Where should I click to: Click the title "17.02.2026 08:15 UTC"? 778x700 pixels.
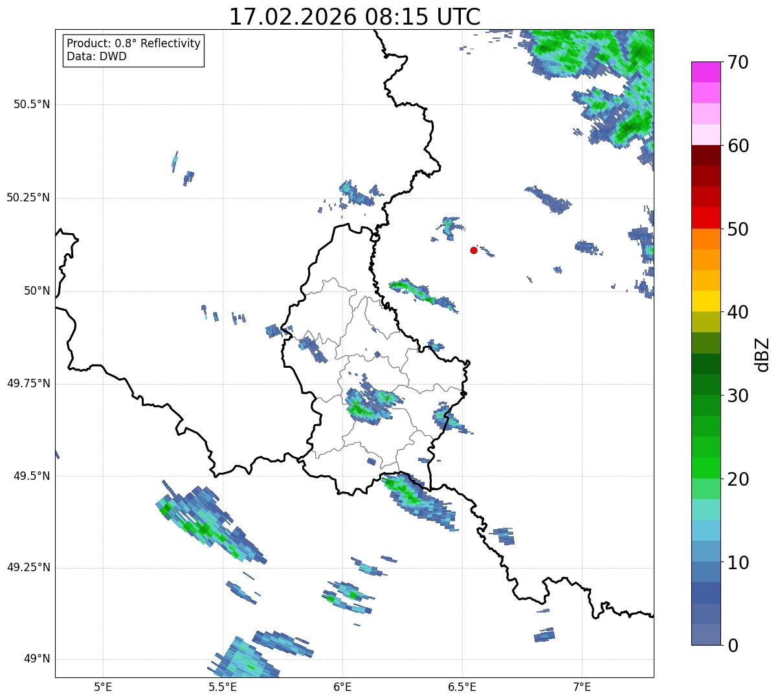355,17
